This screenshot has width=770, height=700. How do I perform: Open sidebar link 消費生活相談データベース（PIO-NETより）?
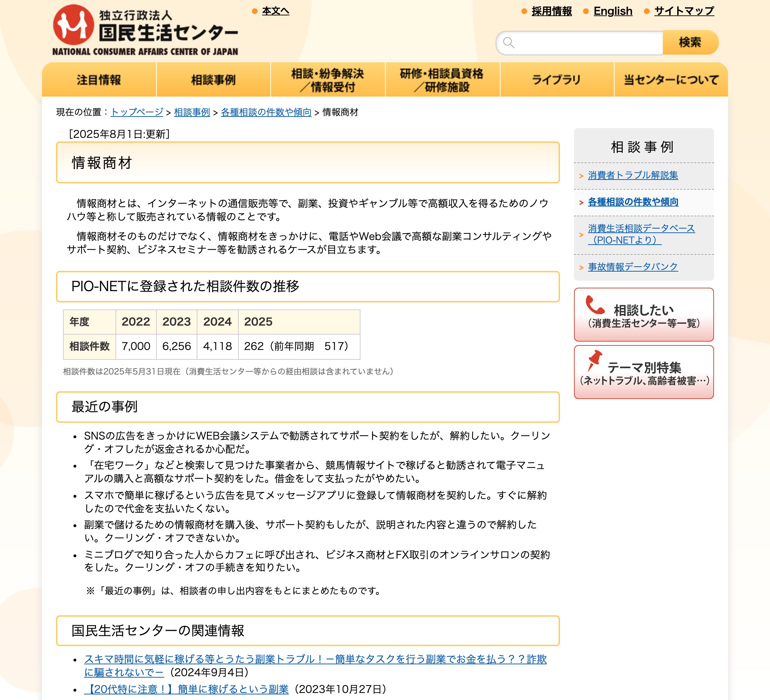(x=641, y=234)
